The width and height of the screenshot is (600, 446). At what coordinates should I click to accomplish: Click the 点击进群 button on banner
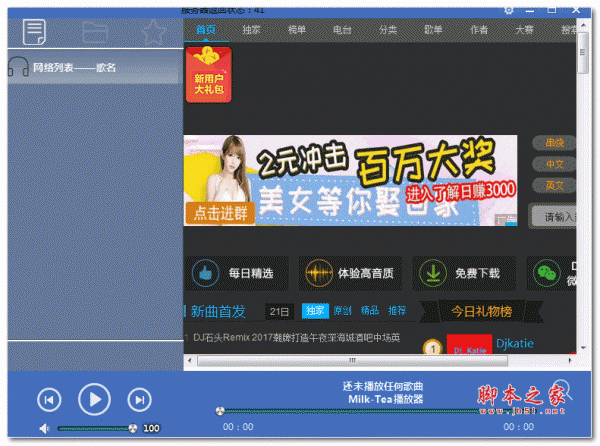pos(220,213)
